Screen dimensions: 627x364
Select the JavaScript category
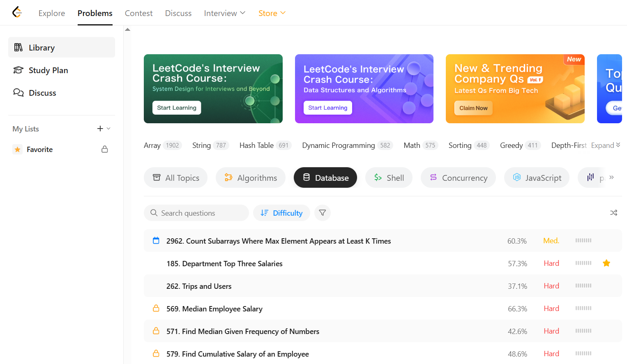tap(537, 177)
